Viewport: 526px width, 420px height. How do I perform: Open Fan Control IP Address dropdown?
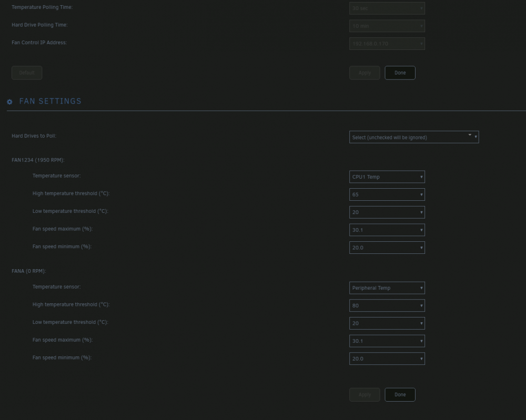pyautogui.click(x=387, y=44)
